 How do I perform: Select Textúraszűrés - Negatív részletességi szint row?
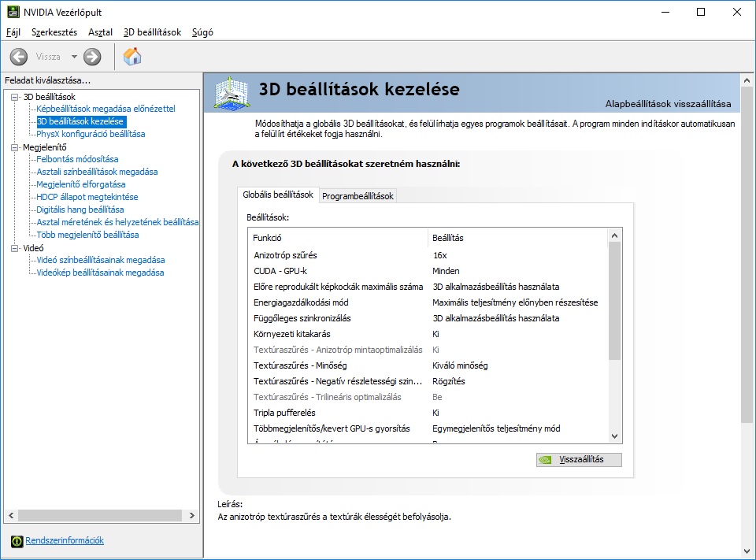point(428,381)
